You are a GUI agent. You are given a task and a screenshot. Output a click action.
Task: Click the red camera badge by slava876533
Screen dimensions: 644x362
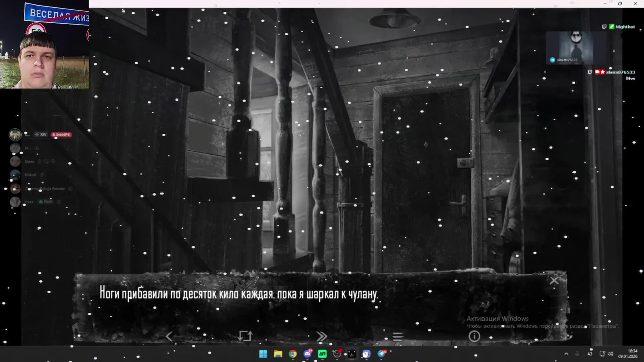597,72
